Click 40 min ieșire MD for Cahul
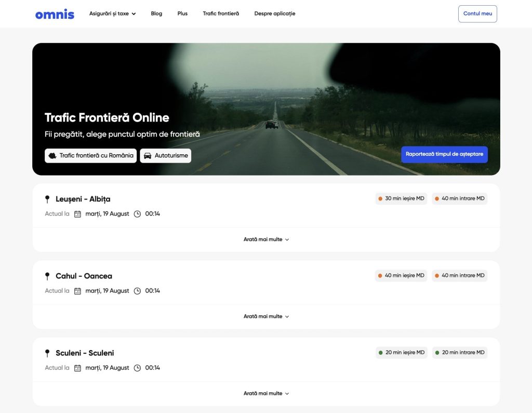The height and width of the screenshot is (413, 532). tap(401, 275)
